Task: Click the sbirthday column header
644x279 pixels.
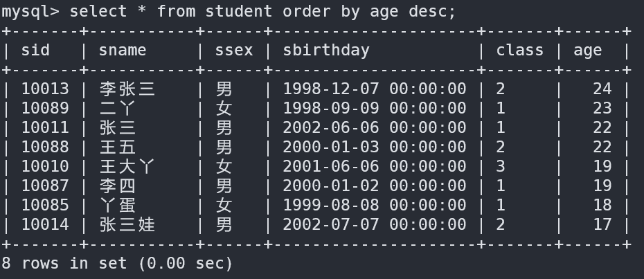Action: [326, 50]
